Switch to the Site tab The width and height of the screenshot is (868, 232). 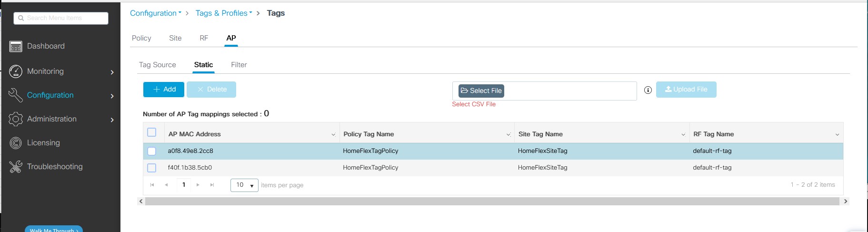(175, 38)
